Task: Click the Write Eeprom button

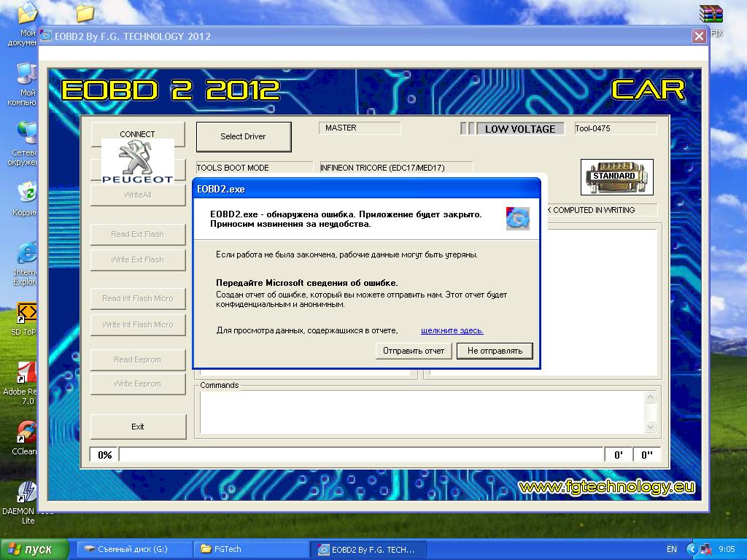Action: (x=138, y=384)
